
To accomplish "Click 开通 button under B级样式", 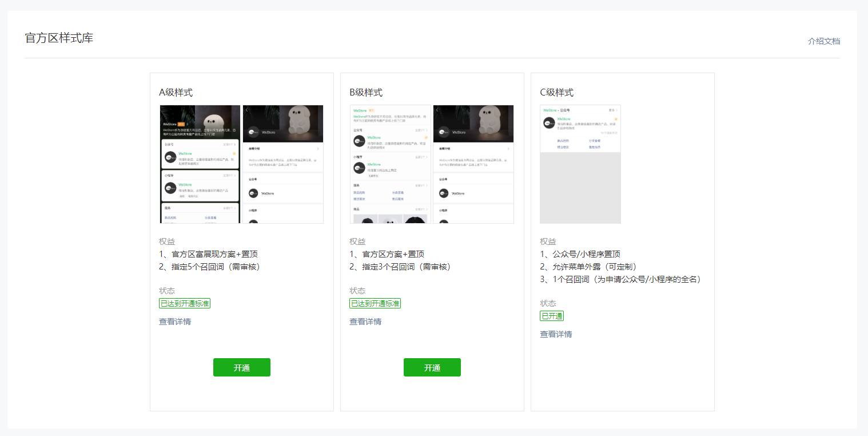I will click(432, 367).
